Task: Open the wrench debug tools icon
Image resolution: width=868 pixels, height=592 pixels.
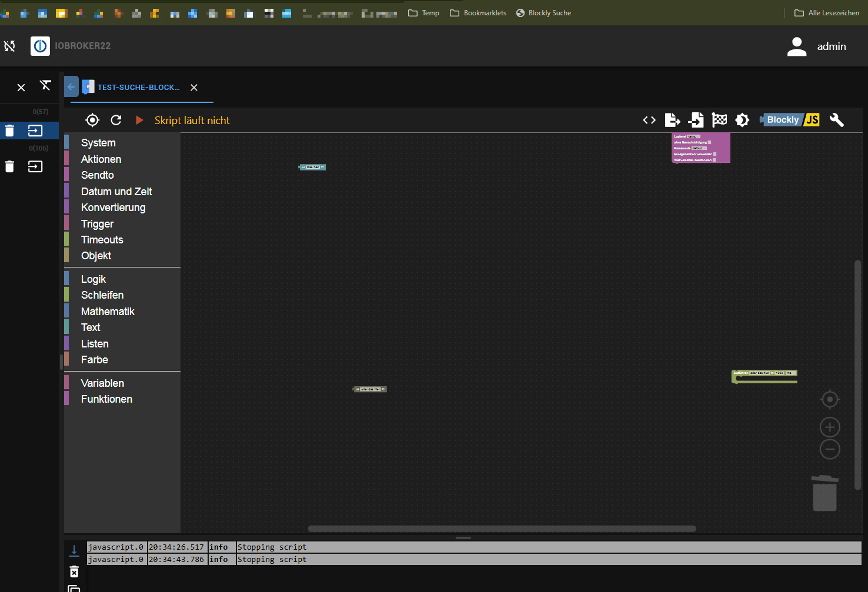Action: coord(836,120)
